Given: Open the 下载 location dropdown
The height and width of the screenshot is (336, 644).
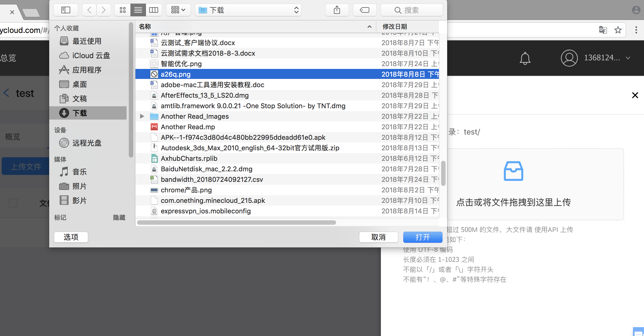Looking at the screenshot, I should 248,10.
